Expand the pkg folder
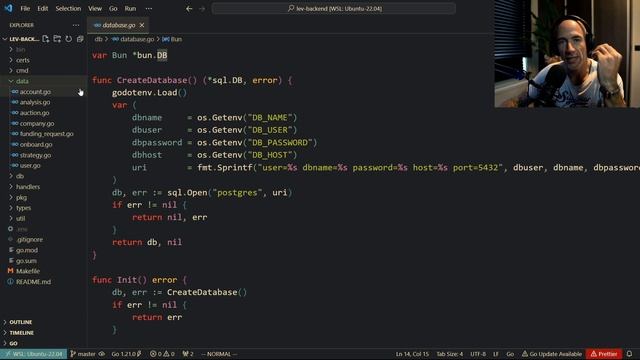640x360 pixels. click(x=21, y=198)
